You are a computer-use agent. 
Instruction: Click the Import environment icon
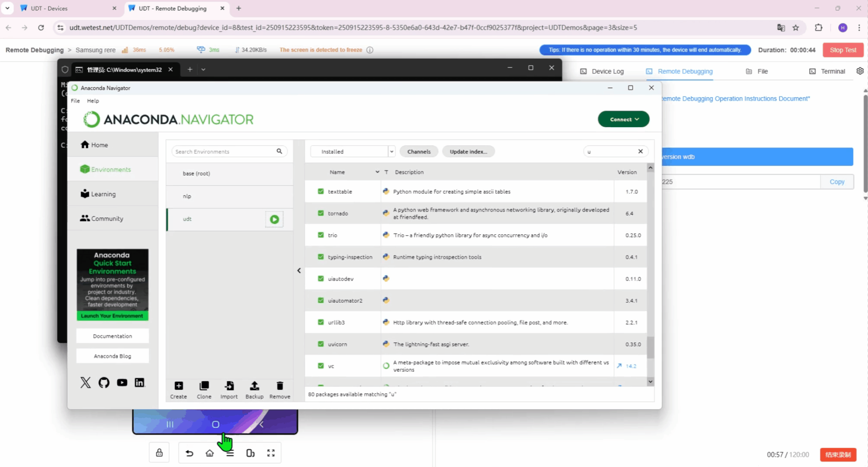tap(229, 386)
